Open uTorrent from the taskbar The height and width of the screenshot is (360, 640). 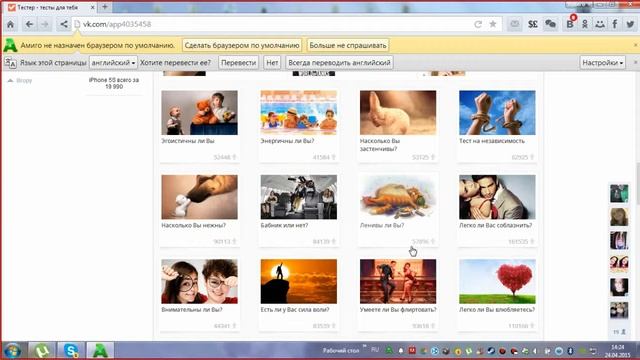point(42,351)
